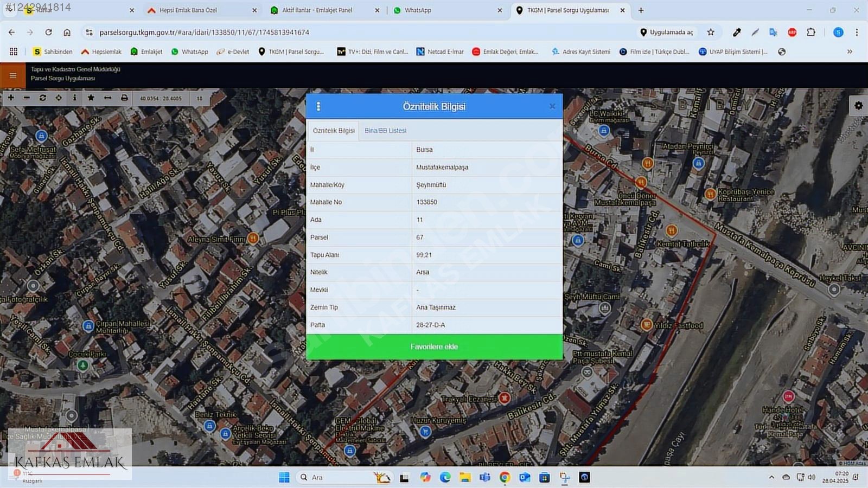Open Netcad E-İmar bookmark
The width and height of the screenshot is (868, 488).
[440, 52]
